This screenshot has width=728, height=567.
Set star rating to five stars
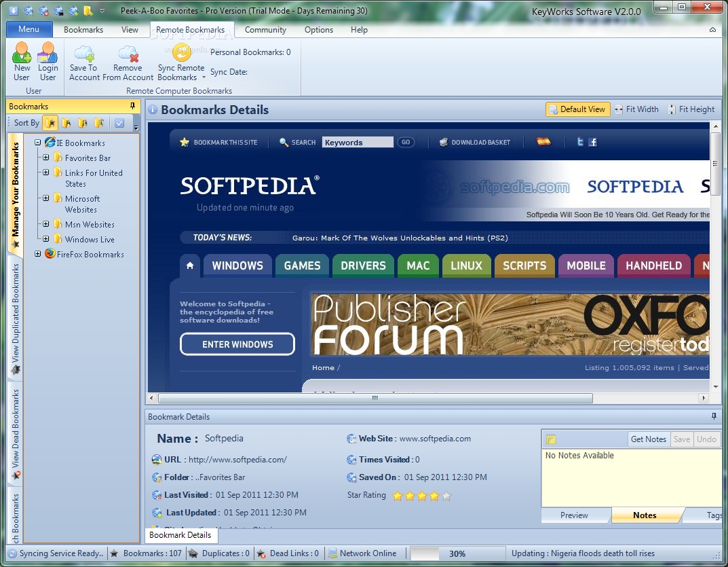[x=446, y=496]
